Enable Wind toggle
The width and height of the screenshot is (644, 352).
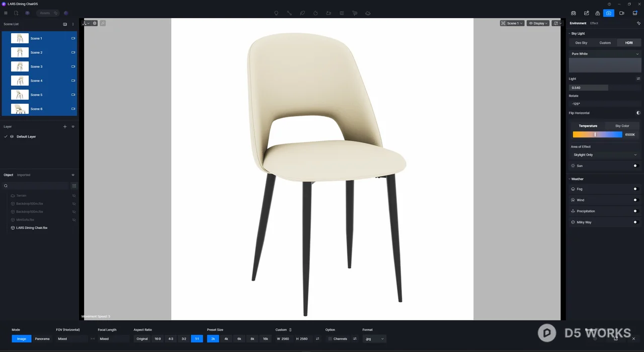[635, 200]
